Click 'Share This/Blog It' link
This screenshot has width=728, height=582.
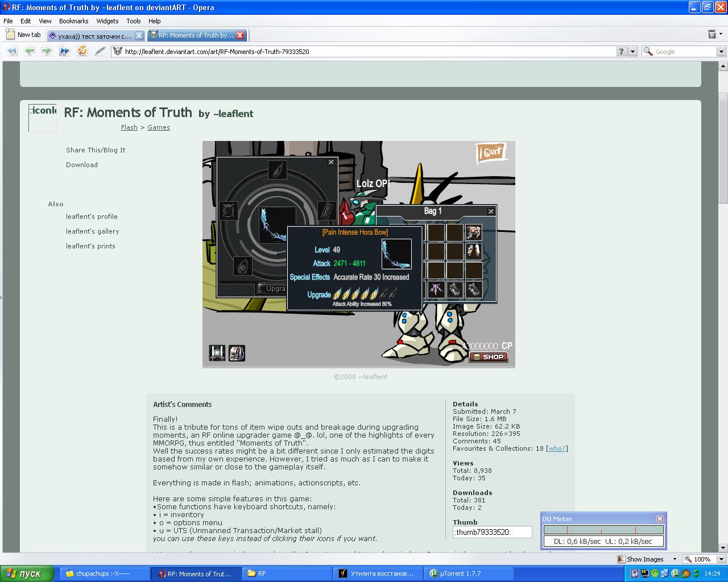96,150
